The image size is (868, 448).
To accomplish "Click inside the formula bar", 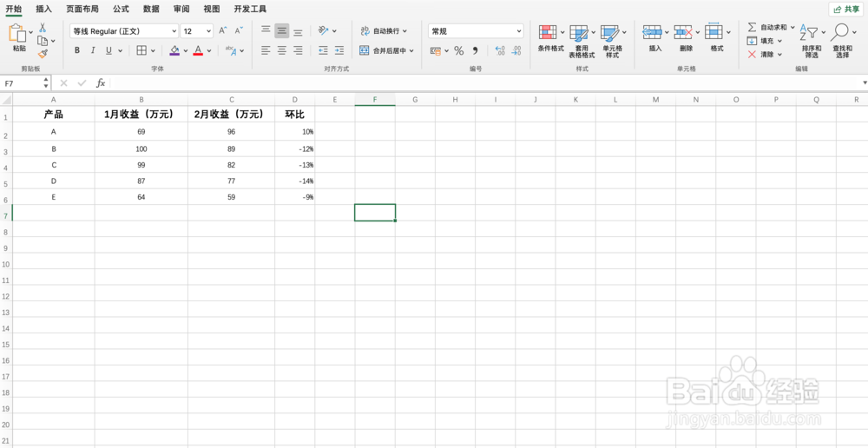I will click(485, 83).
